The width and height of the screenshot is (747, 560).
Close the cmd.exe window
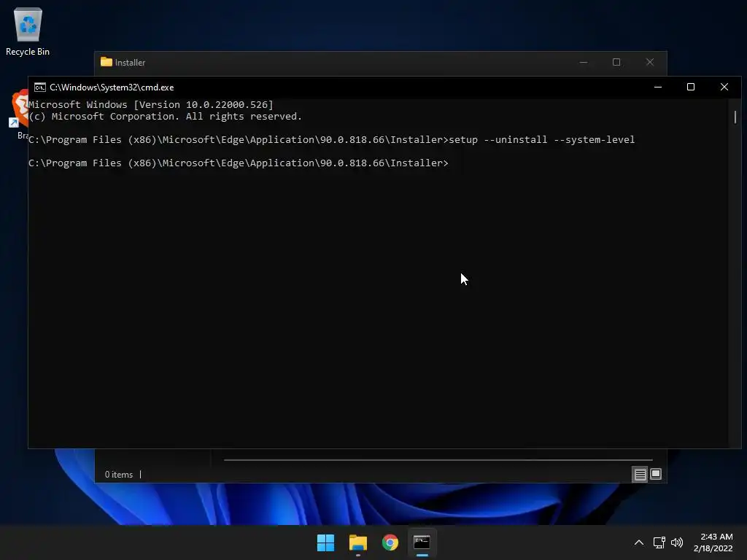point(724,87)
